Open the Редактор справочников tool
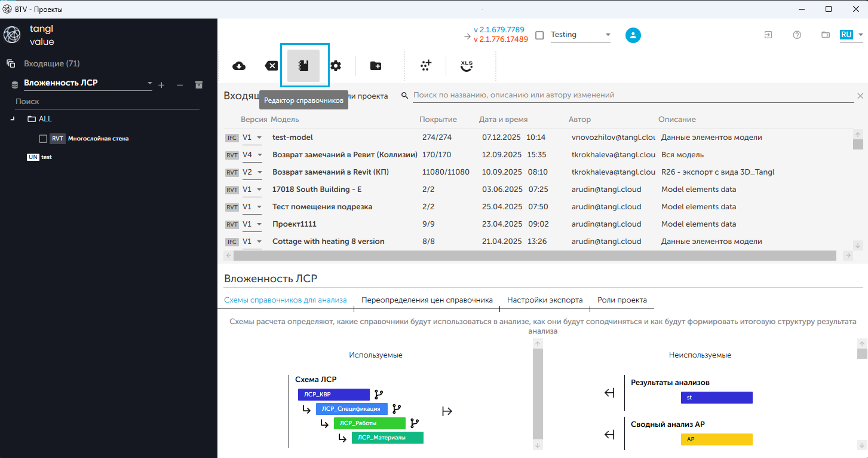This screenshot has width=868, height=458. coord(303,66)
